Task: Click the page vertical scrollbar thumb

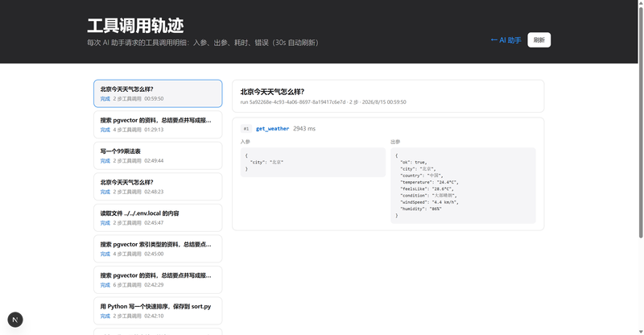Action: coord(640,122)
